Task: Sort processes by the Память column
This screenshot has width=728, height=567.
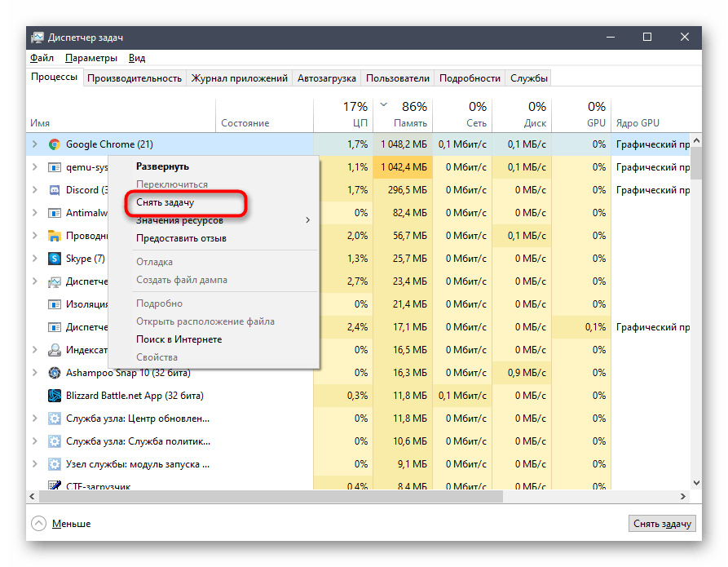Action: [x=410, y=123]
